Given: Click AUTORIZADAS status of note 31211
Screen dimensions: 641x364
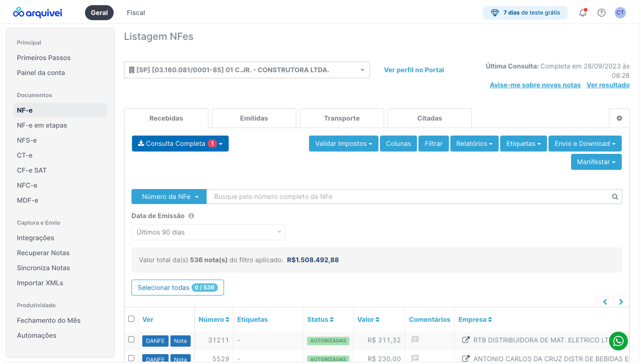Looking at the screenshot, I should 328,341.
